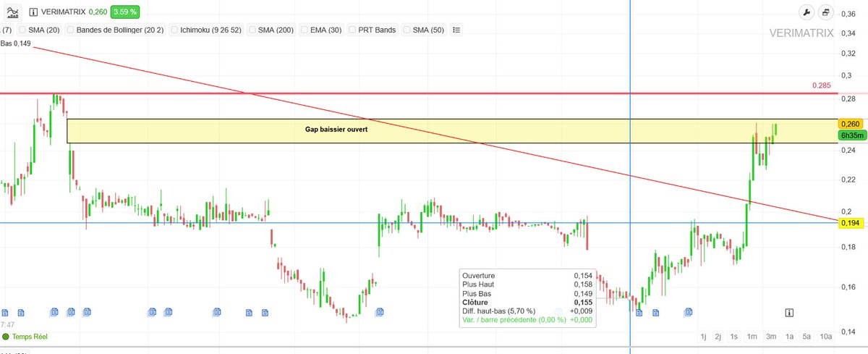Click the Plus Bas 0,149 tooltip row
Screen dimensions: 868x354
tap(527, 293)
